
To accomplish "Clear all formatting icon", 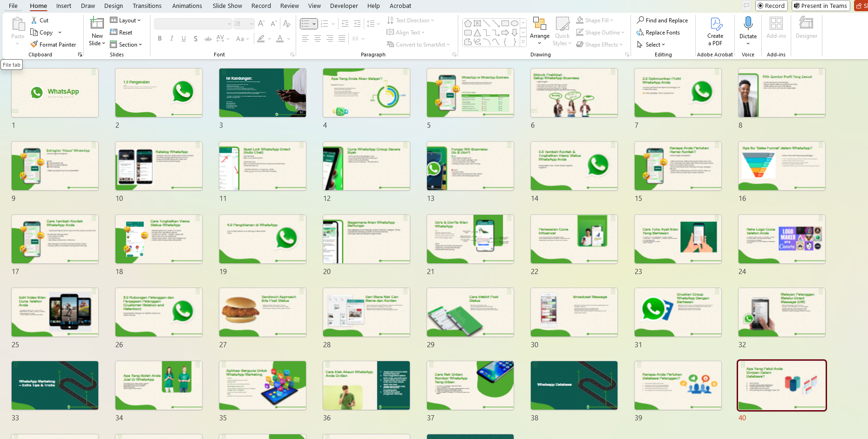I will click(287, 23).
